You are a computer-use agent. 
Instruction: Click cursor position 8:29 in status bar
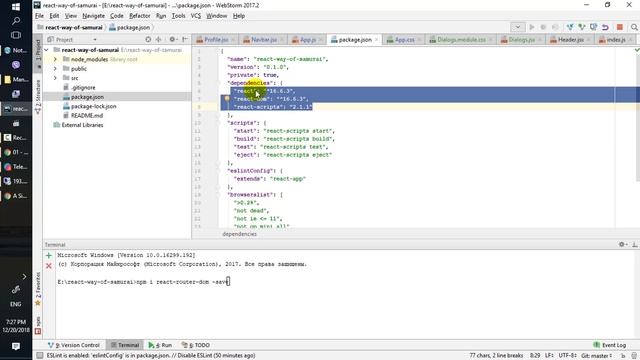[x=535, y=356]
